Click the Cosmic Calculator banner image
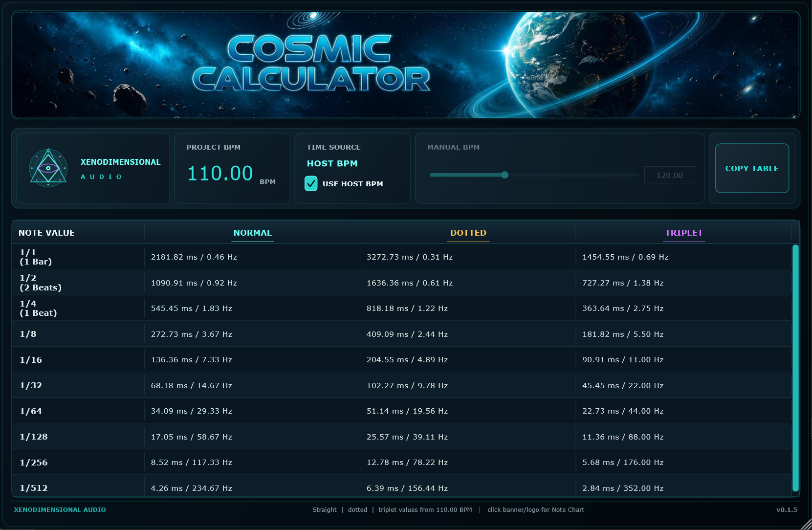The height and width of the screenshot is (530, 812). tap(406, 65)
